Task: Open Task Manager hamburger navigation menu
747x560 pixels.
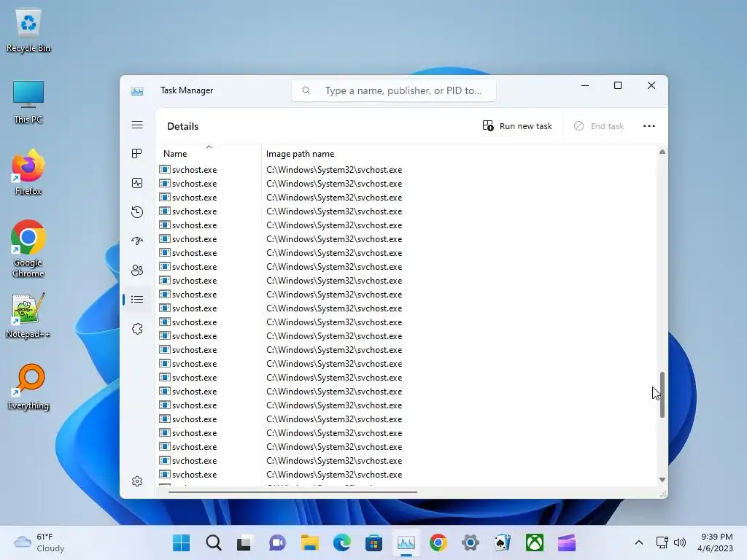Action: 137,125
